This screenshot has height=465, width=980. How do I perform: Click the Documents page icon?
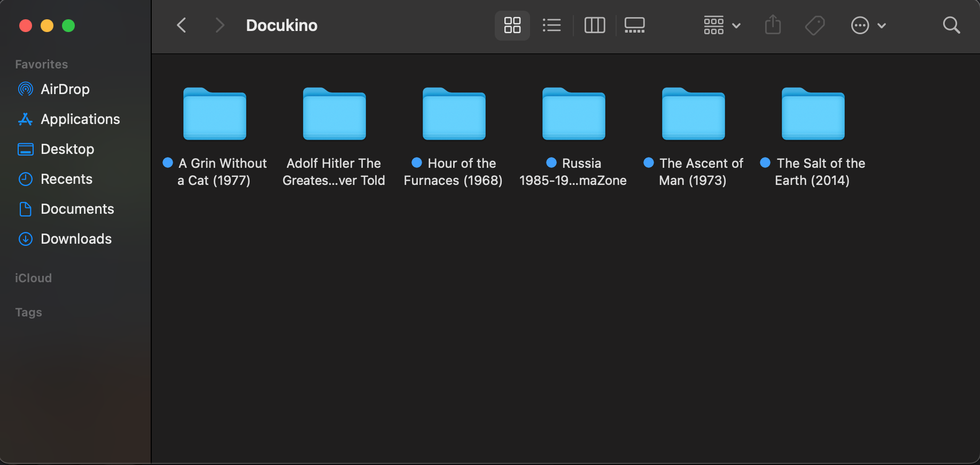(x=25, y=209)
